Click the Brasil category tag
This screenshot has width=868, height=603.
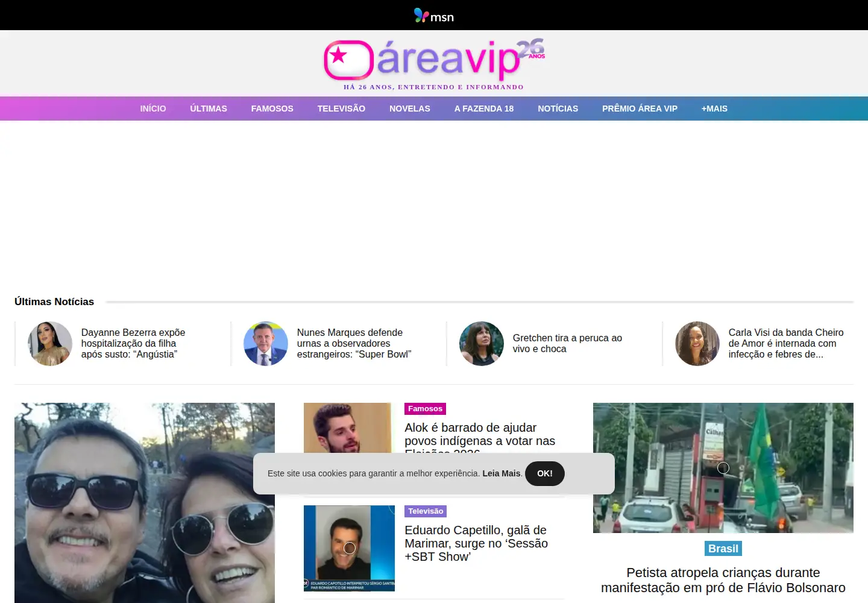pyautogui.click(x=723, y=549)
